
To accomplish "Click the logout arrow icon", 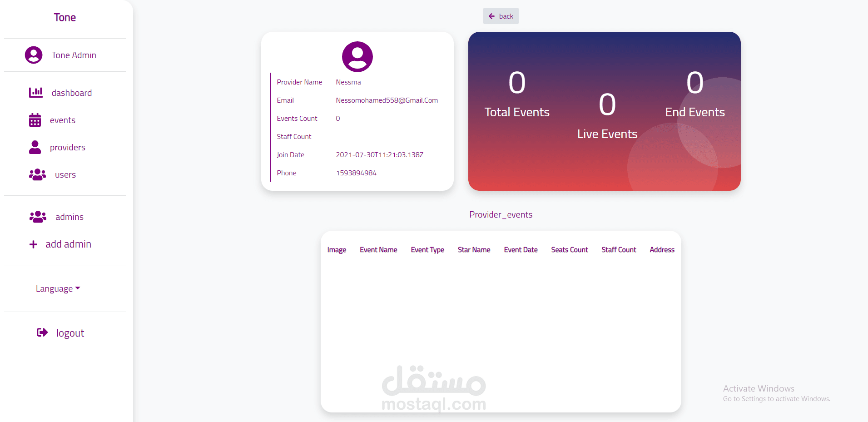I will [42, 333].
